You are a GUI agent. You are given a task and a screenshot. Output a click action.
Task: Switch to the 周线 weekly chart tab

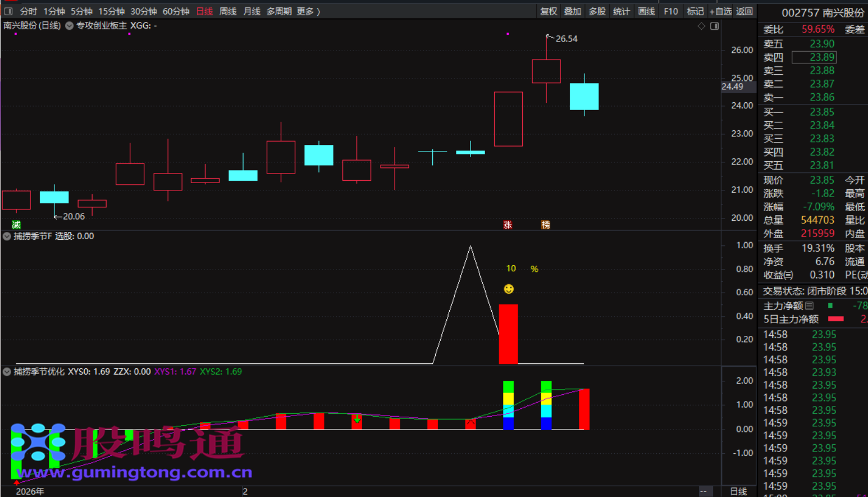[227, 11]
